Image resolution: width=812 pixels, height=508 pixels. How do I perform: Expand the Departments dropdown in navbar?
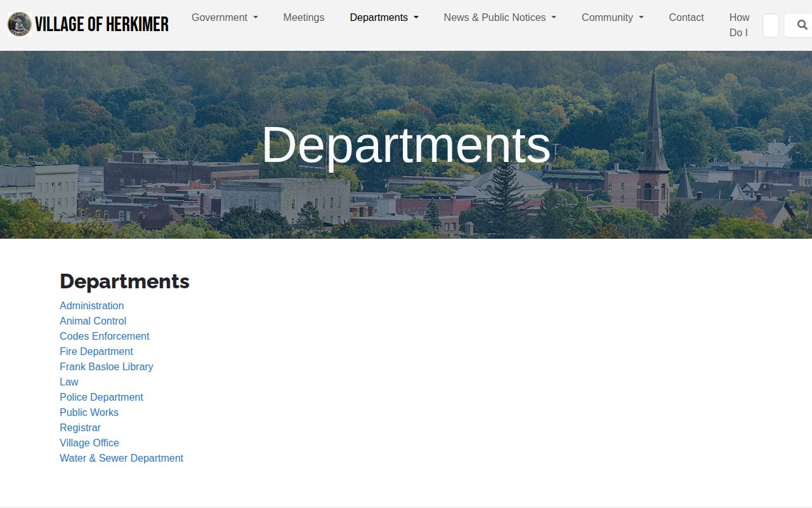384,18
